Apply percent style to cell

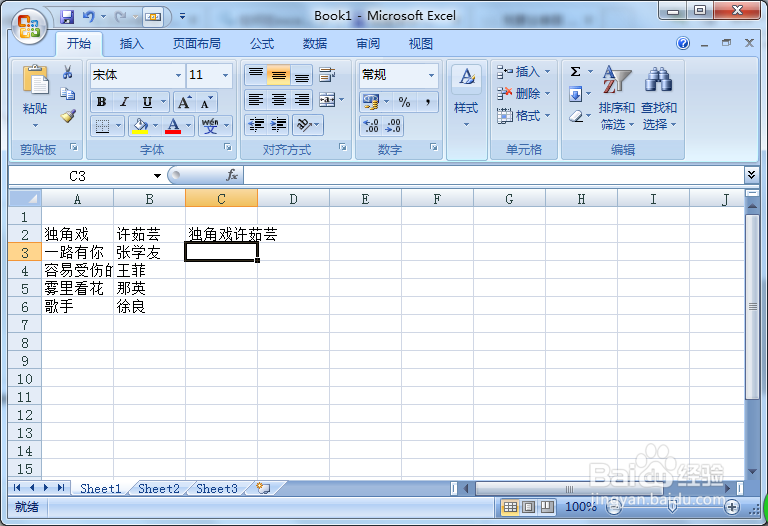(x=404, y=102)
